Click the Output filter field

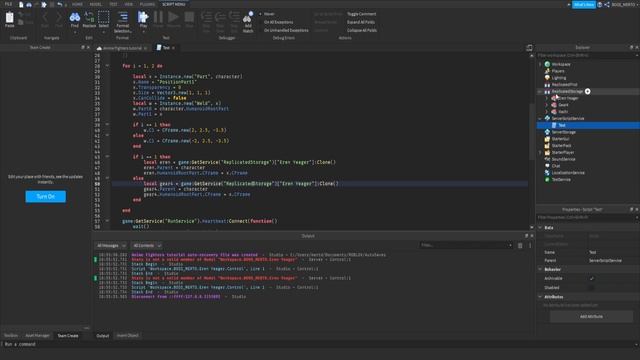(465, 245)
